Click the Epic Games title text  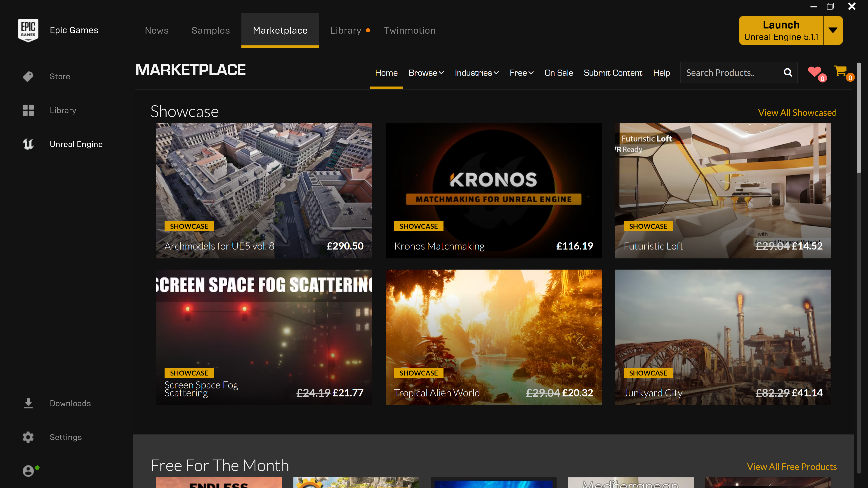tap(74, 30)
